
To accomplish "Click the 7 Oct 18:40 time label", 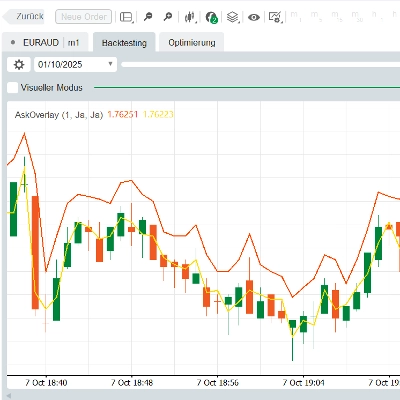I will point(46,383).
